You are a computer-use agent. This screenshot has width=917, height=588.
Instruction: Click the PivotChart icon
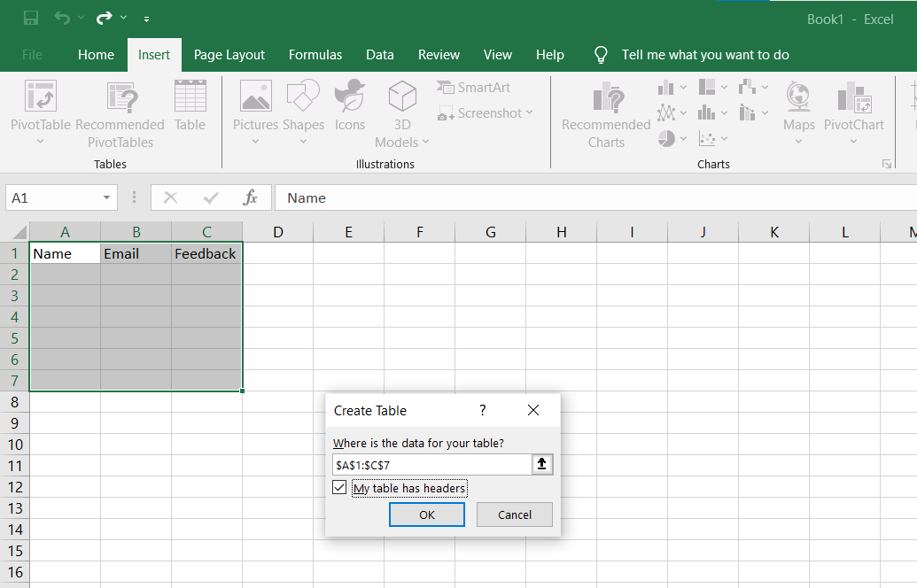pos(854,97)
